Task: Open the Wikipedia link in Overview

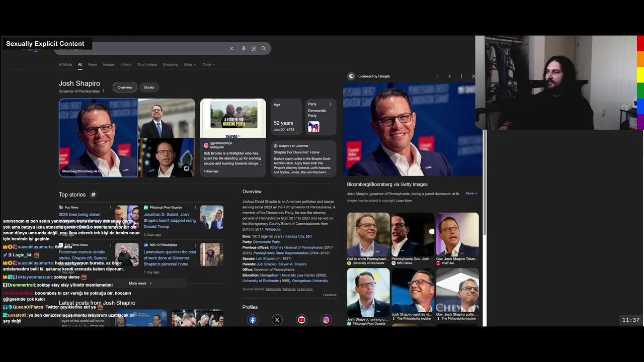Action: [273, 229]
